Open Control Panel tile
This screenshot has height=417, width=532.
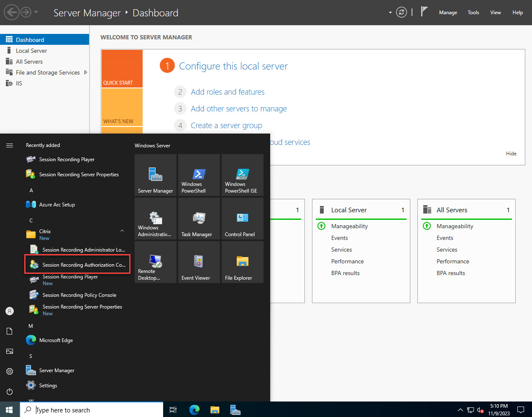(242, 218)
